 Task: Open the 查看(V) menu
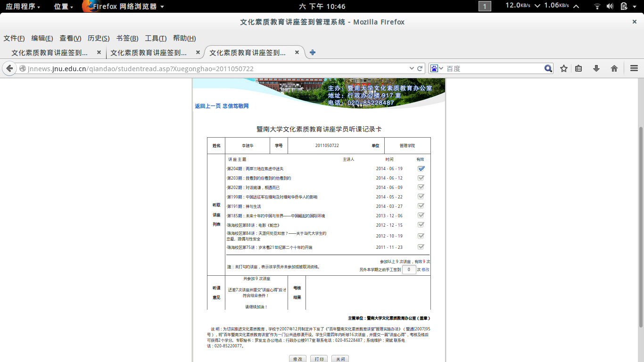70,38
